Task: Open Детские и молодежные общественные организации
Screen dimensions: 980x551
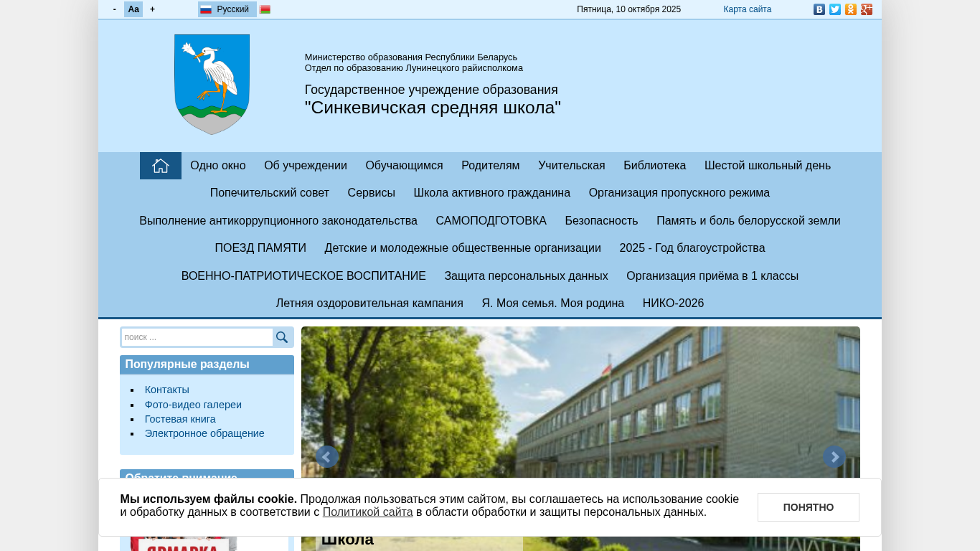Action: point(463,248)
